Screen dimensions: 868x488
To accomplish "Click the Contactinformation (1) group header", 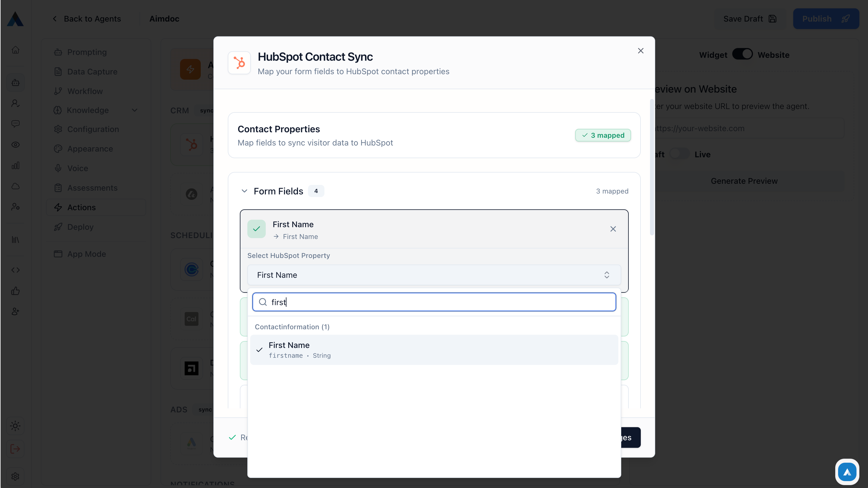I will [292, 327].
